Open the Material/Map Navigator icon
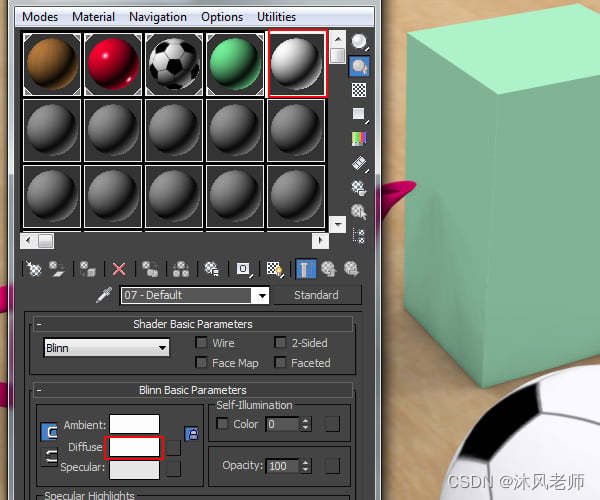The height and width of the screenshot is (500, 600). coord(359,236)
